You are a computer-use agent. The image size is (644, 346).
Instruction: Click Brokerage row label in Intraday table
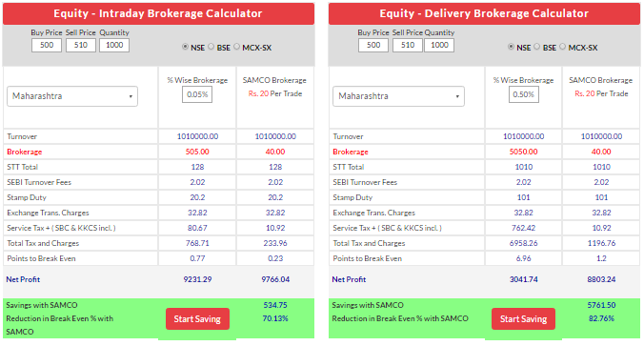point(24,152)
